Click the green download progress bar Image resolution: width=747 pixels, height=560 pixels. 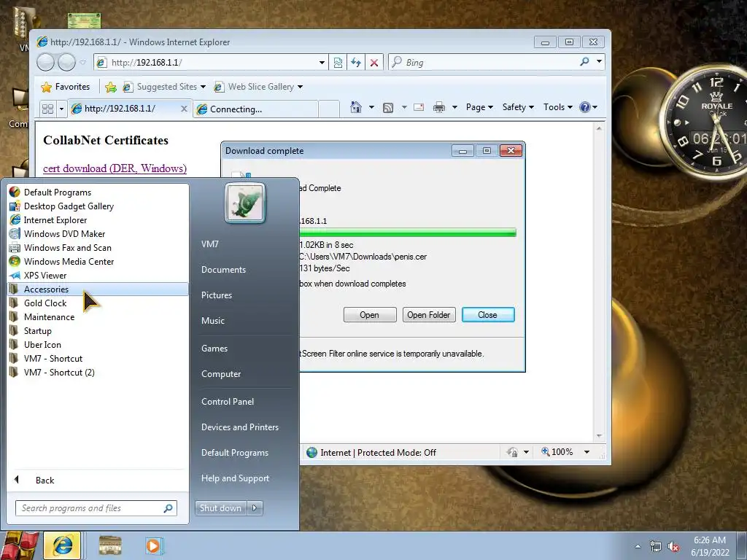[407, 233]
